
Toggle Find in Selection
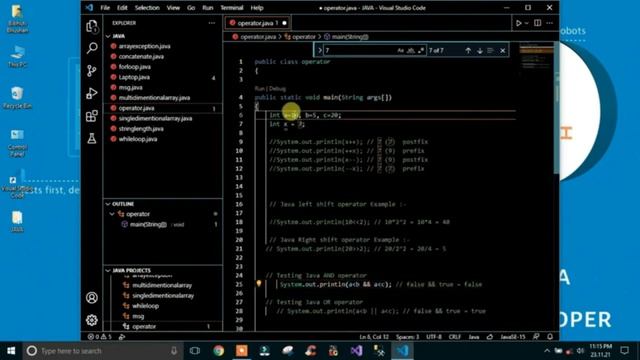(x=490, y=51)
